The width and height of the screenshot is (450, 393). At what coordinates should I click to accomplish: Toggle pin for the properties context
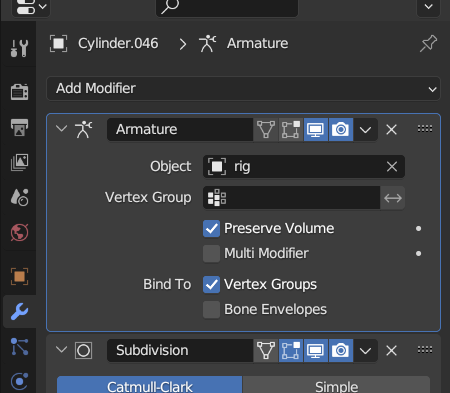pyautogui.click(x=428, y=43)
